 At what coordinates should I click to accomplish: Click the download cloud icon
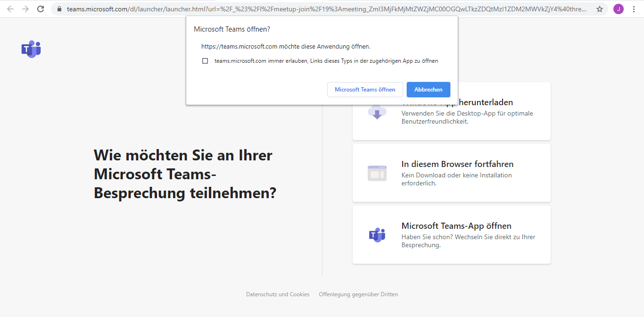(377, 113)
